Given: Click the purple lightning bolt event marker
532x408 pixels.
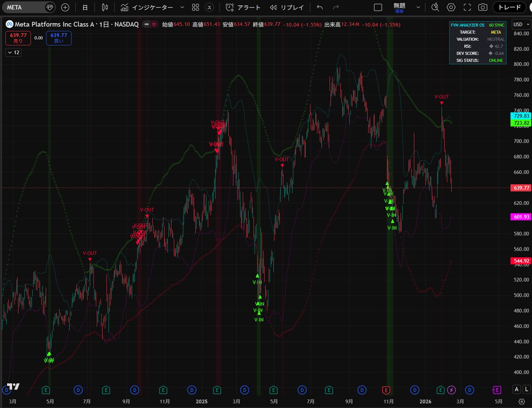Looking at the screenshot, I should tap(452, 390).
